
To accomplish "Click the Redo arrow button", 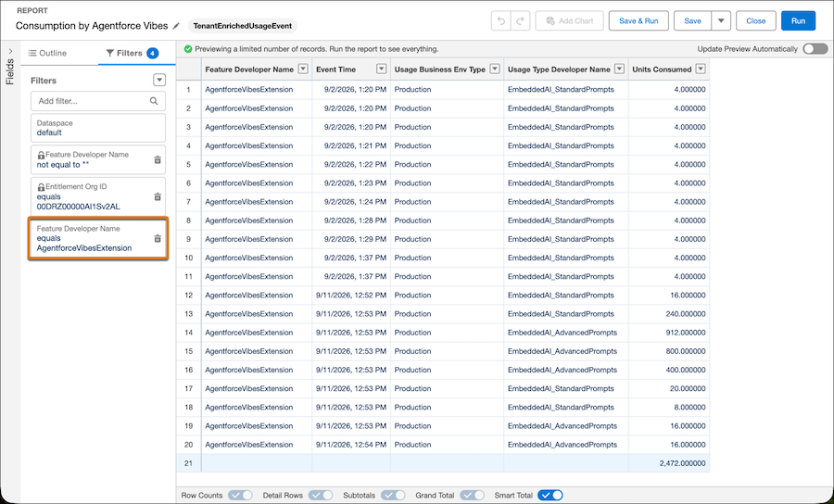I will coord(520,20).
